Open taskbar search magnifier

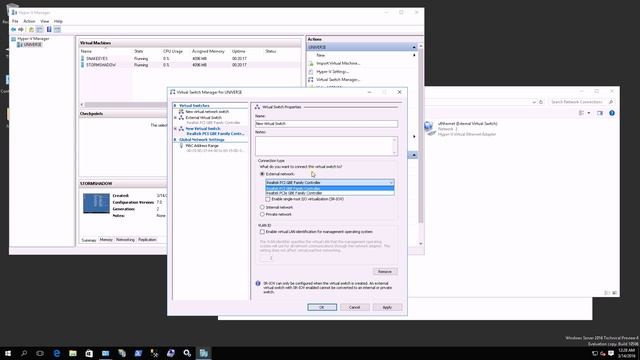24,353
